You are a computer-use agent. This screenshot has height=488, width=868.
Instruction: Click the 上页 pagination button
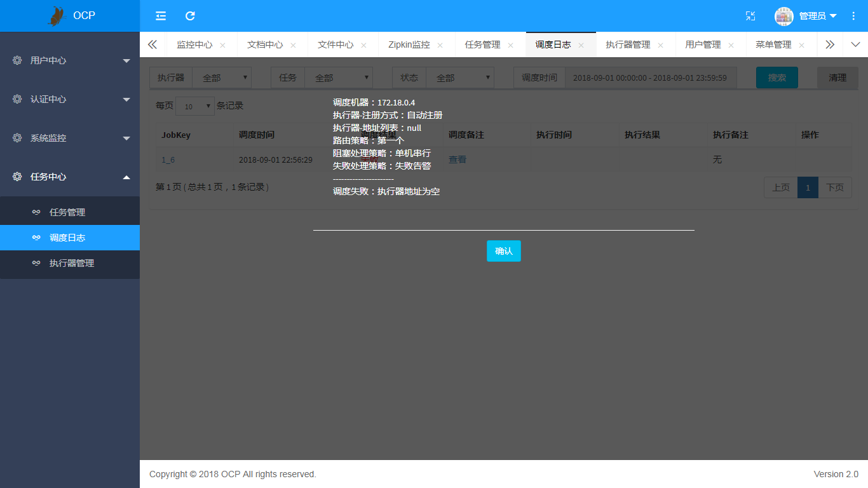pyautogui.click(x=781, y=187)
